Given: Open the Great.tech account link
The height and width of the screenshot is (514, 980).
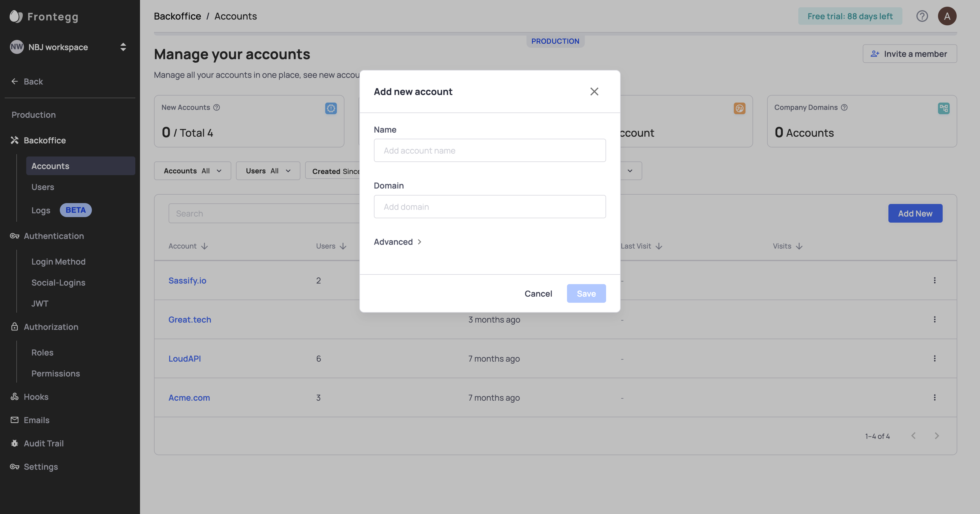Looking at the screenshot, I should (190, 320).
